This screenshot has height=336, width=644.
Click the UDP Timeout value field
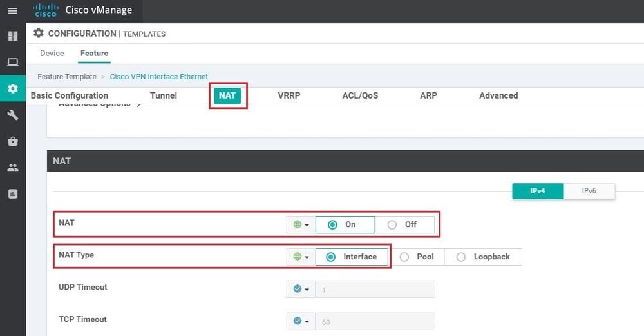(x=375, y=289)
